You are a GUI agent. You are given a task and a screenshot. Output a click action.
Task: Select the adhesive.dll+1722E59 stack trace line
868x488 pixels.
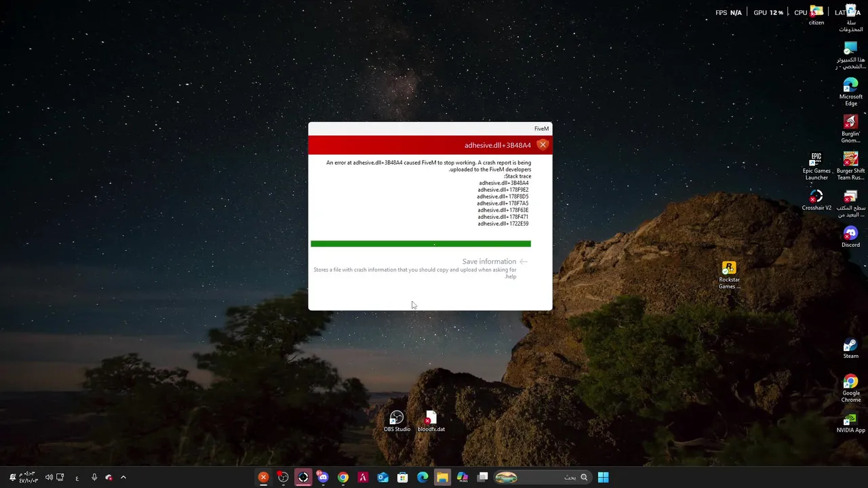pos(502,224)
